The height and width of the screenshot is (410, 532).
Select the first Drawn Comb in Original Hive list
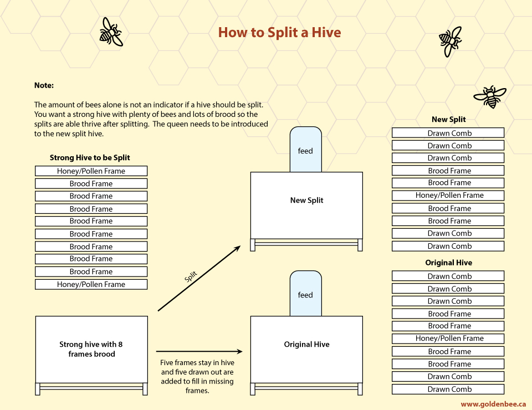448,276
